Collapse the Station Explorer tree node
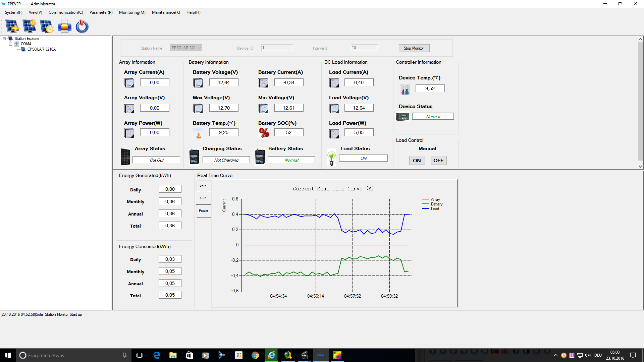 [4, 39]
